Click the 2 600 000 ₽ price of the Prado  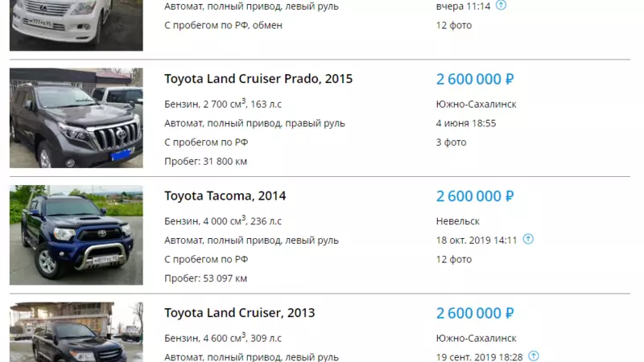click(475, 79)
